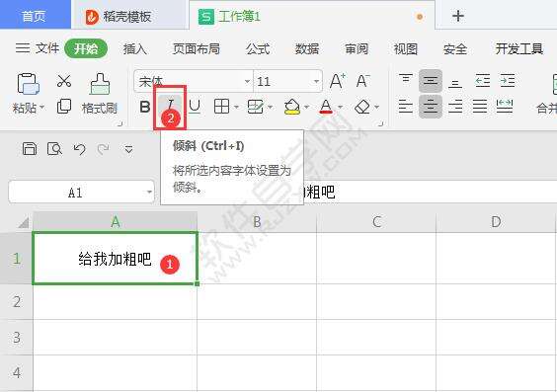Expand the font color dropdown arrow

pyautogui.click(x=340, y=107)
